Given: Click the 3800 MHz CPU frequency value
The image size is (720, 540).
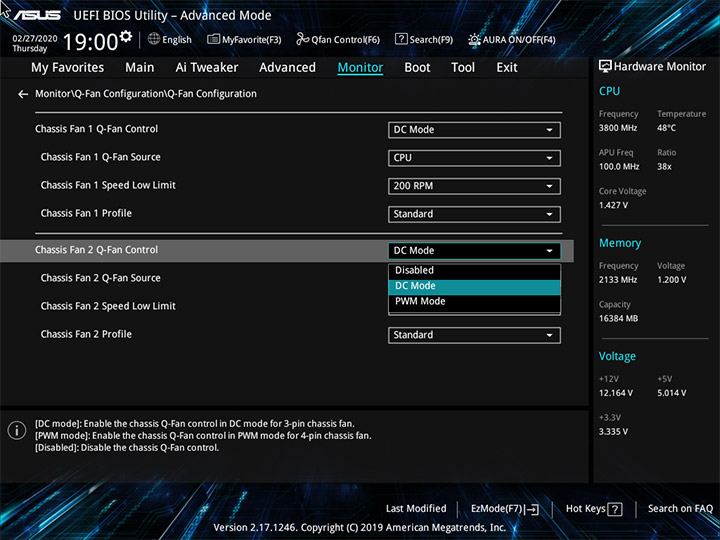Looking at the screenshot, I should pyautogui.click(x=618, y=128).
